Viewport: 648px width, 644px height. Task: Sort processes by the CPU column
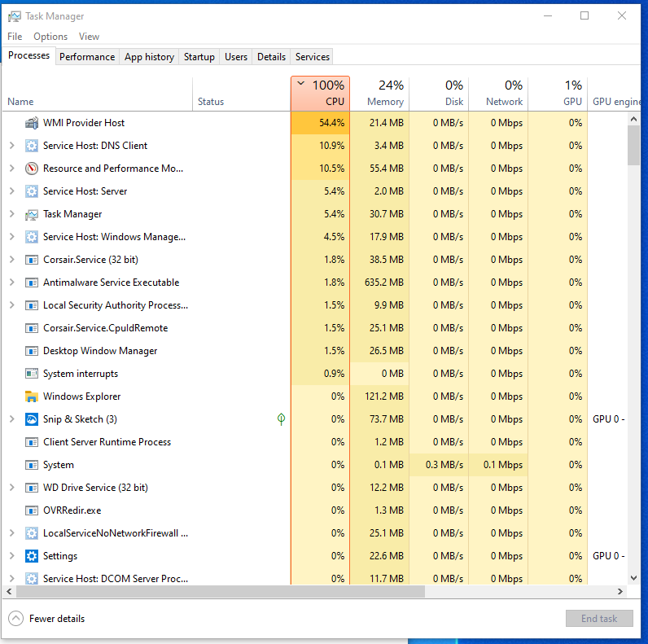tap(320, 94)
